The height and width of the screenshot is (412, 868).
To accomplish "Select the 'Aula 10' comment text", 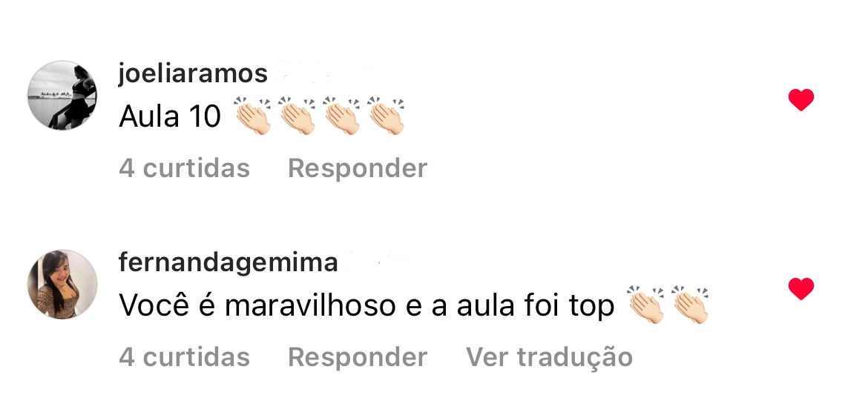I will pos(170,116).
